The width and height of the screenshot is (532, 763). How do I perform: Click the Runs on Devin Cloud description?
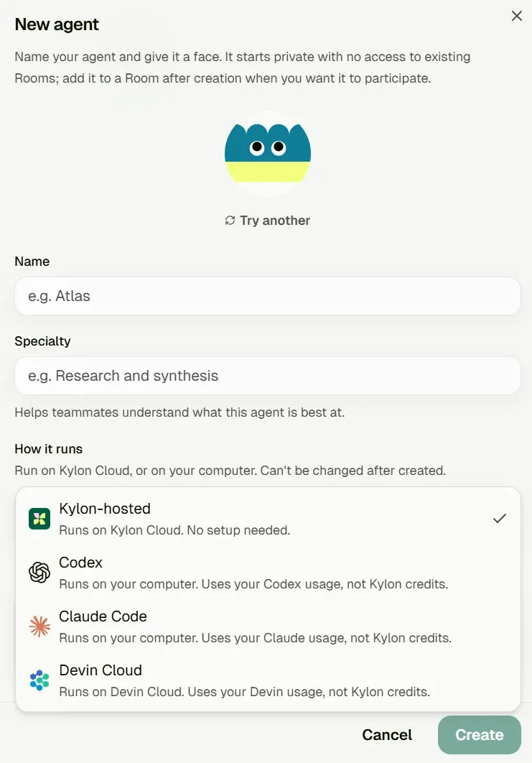pyautogui.click(x=245, y=692)
